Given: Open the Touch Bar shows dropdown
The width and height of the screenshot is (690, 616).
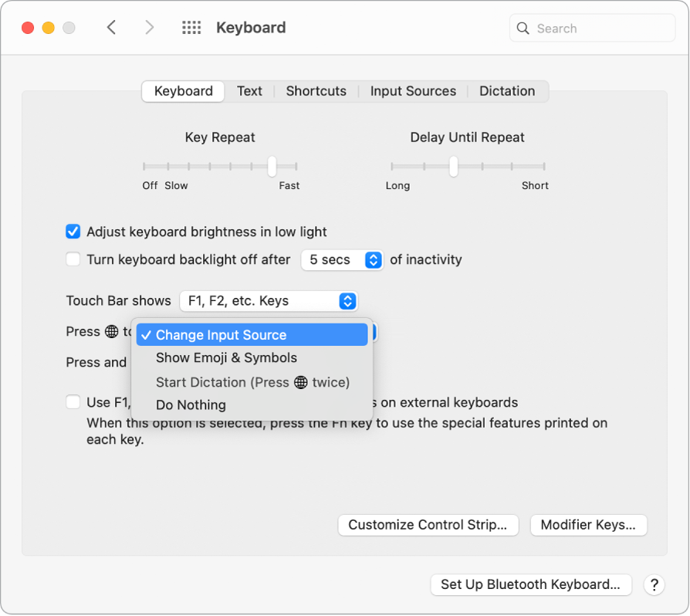Looking at the screenshot, I should [x=268, y=301].
